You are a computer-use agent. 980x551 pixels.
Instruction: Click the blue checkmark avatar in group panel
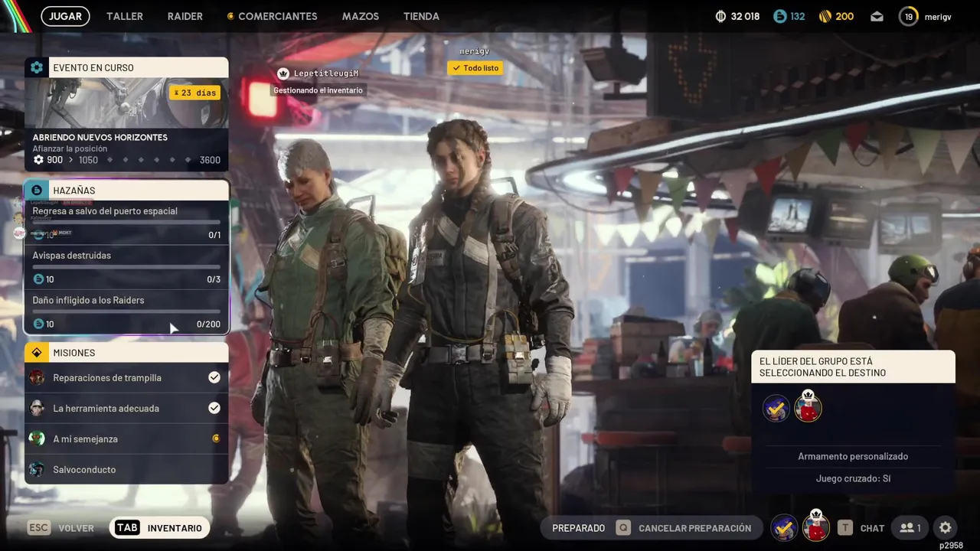coord(776,408)
